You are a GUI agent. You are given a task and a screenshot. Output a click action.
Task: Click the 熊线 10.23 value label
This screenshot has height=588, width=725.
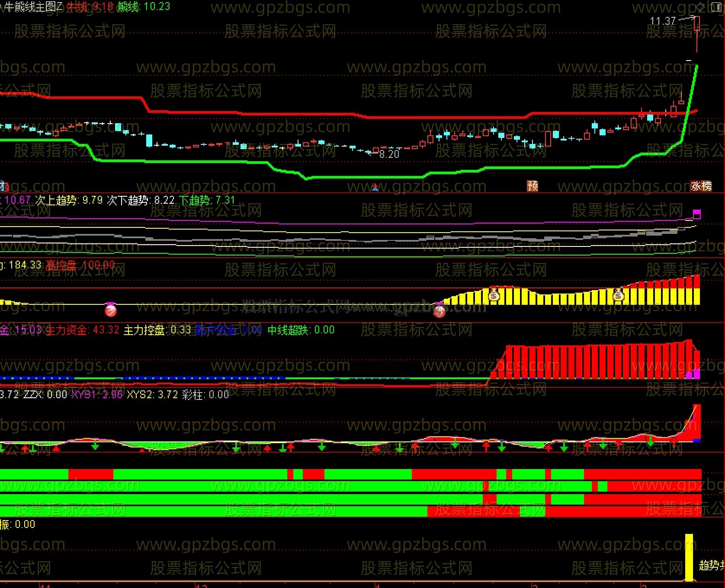pyautogui.click(x=144, y=6)
